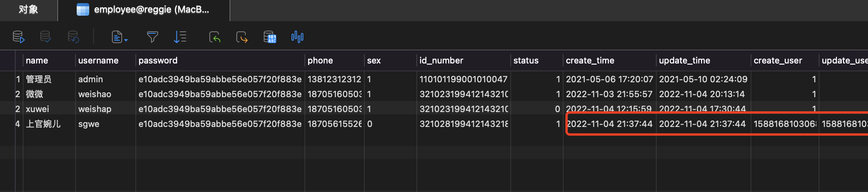Click the weishap username cell

click(x=95, y=109)
